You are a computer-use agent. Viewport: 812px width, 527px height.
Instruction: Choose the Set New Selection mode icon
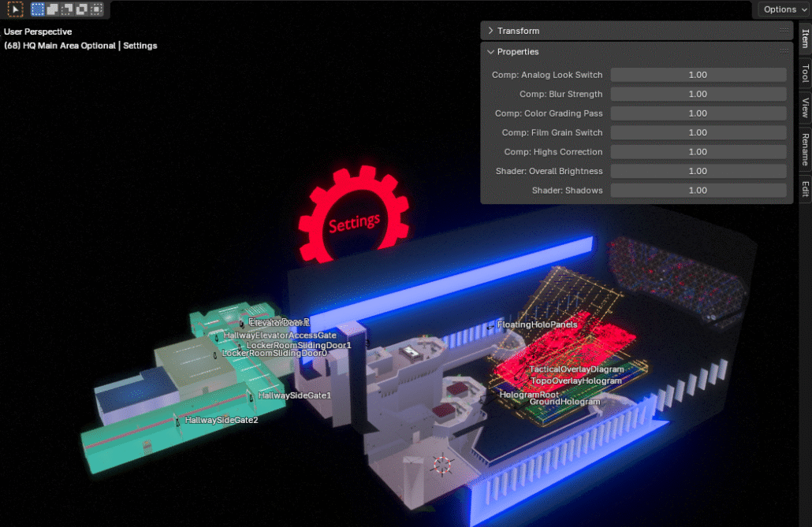(38, 9)
